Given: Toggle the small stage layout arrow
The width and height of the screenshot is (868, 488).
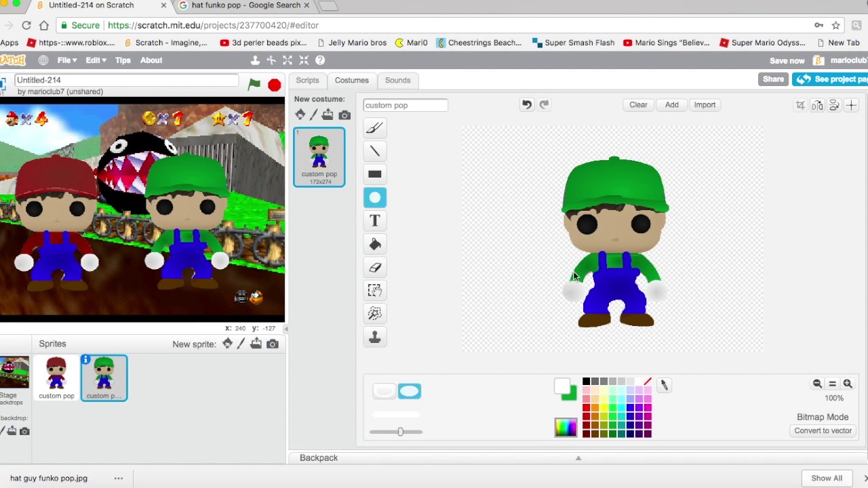Looking at the screenshot, I should [x=285, y=329].
